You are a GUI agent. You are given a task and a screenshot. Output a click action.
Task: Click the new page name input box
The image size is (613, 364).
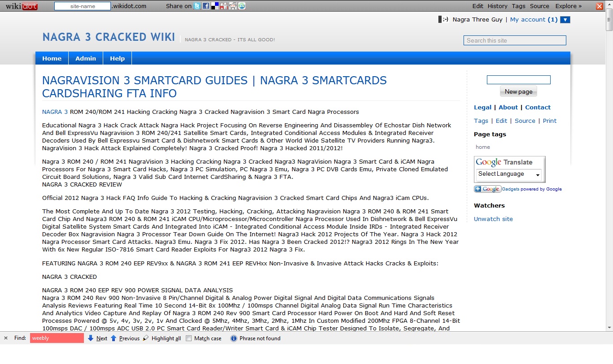[x=519, y=80]
